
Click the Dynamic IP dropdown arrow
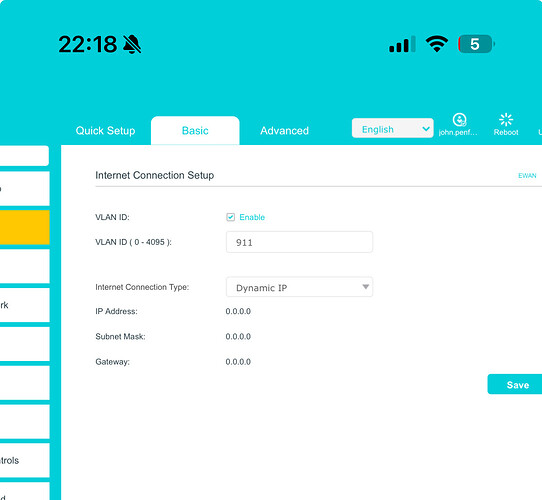[365, 287]
